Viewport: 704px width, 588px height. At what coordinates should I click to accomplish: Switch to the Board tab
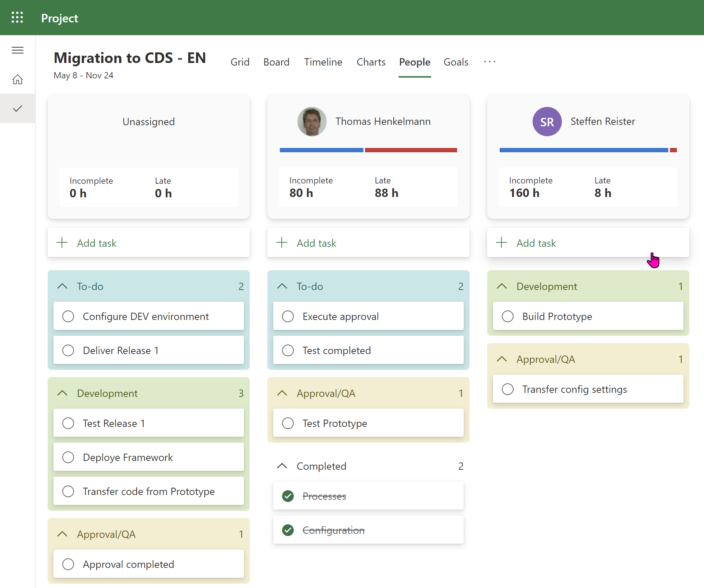point(277,62)
